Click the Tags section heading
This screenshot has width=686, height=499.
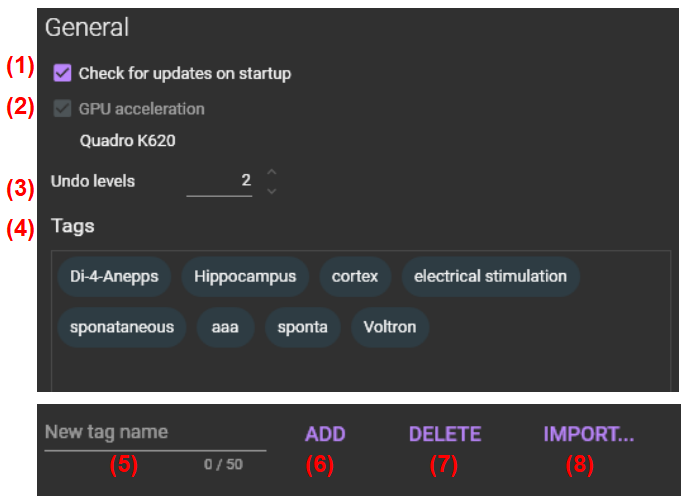pyautogui.click(x=73, y=226)
